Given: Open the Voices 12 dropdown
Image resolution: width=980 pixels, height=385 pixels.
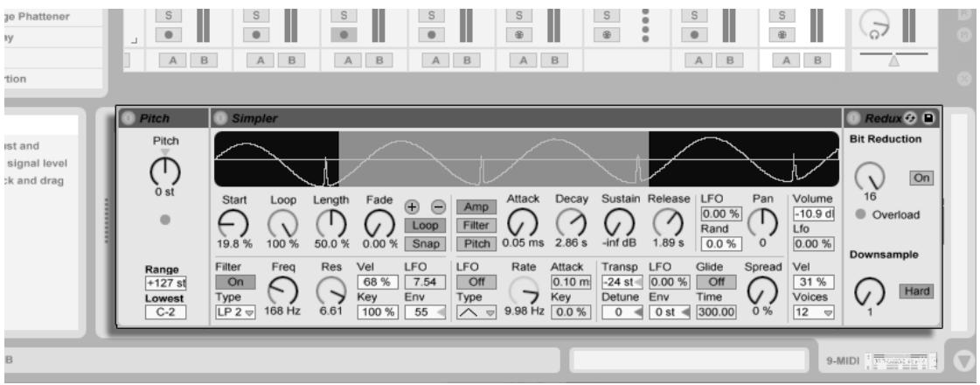Looking at the screenshot, I should pyautogui.click(x=813, y=311).
